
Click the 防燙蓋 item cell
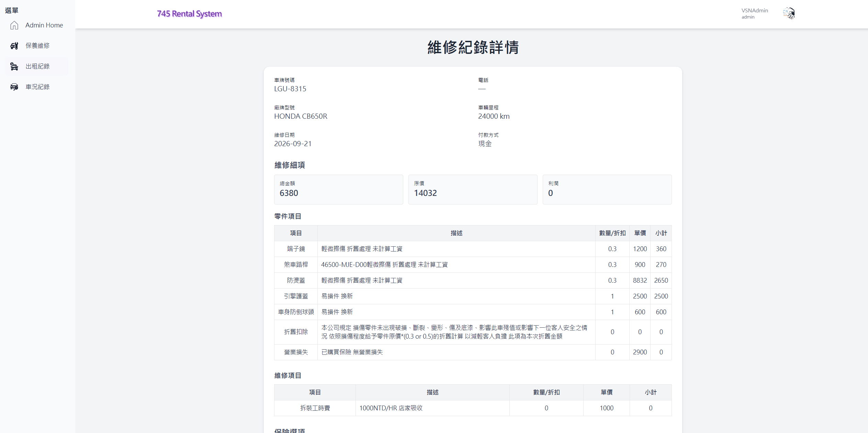296,281
